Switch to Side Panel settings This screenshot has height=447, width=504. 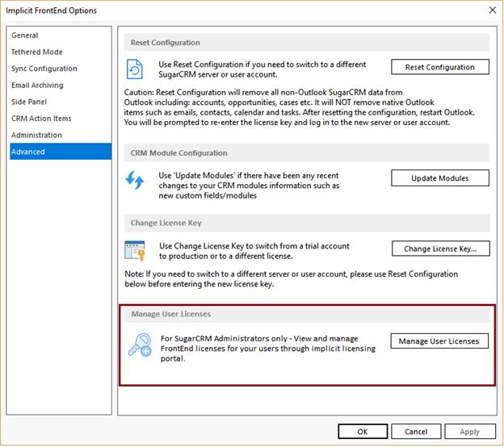coord(29,102)
